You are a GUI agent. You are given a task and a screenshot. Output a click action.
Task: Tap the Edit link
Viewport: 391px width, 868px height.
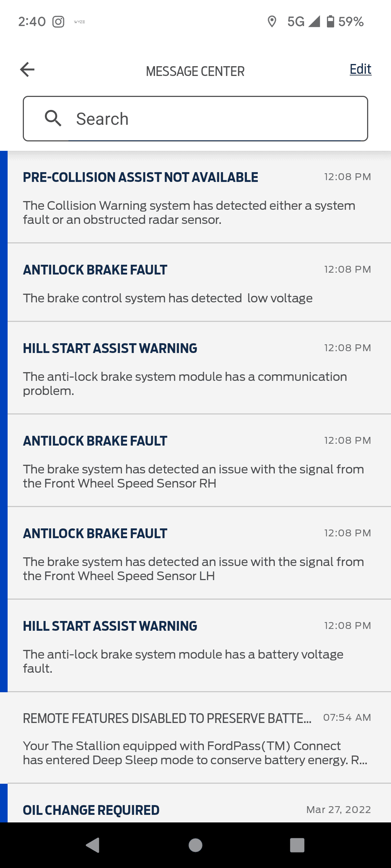pos(360,69)
